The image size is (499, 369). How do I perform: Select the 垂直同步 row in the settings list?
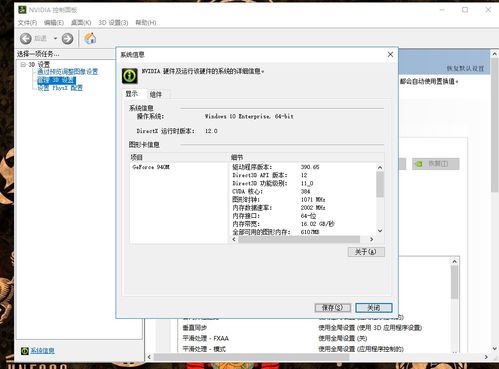313,328
